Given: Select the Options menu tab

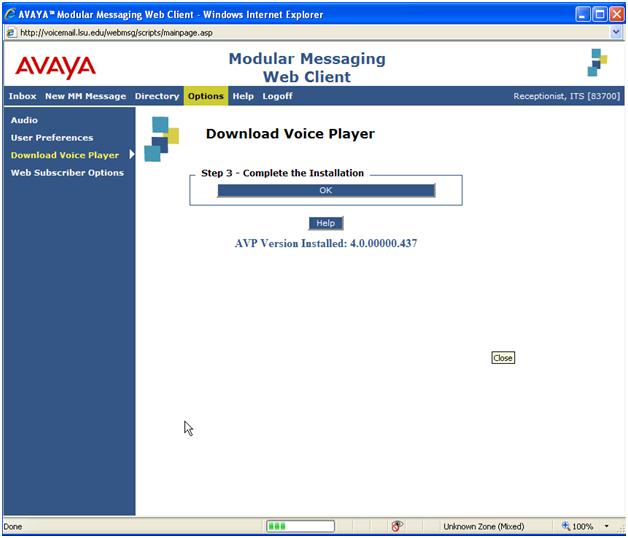Looking at the screenshot, I should (x=206, y=96).
